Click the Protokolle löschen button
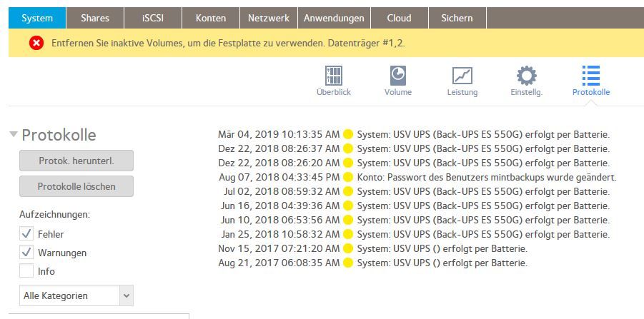Image resolution: width=644 pixels, height=319 pixels. [x=76, y=186]
